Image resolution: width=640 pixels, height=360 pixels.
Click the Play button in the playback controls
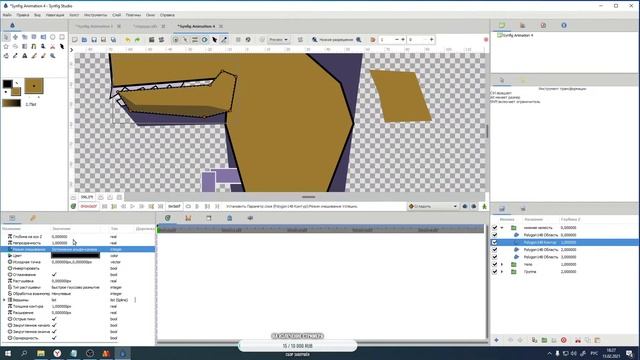(x=133, y=207)
